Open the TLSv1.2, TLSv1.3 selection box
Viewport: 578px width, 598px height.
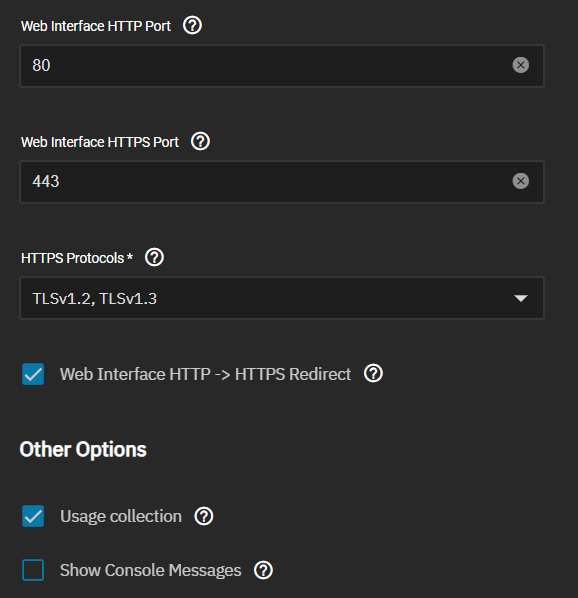282,298
